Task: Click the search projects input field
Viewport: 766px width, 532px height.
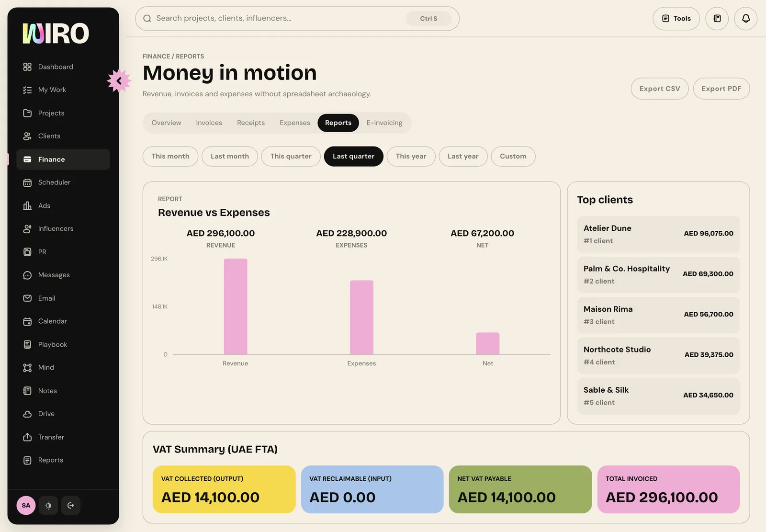Action: (297, 19)
